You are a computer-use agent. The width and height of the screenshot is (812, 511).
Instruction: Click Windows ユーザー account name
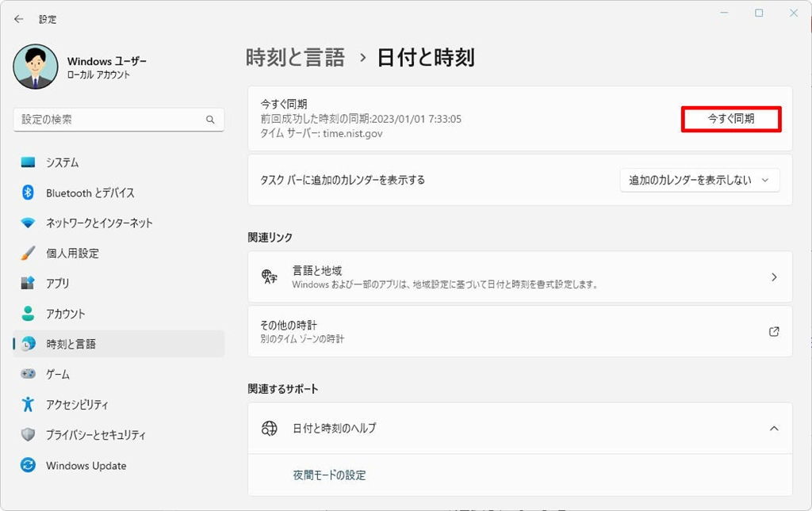[x=107, y=61]
